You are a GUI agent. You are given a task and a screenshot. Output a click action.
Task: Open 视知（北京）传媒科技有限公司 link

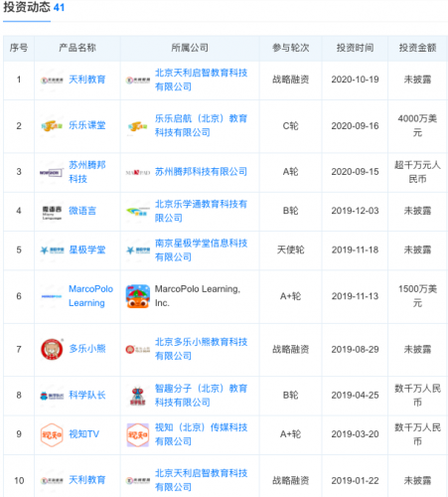click(x=201, y=434)
